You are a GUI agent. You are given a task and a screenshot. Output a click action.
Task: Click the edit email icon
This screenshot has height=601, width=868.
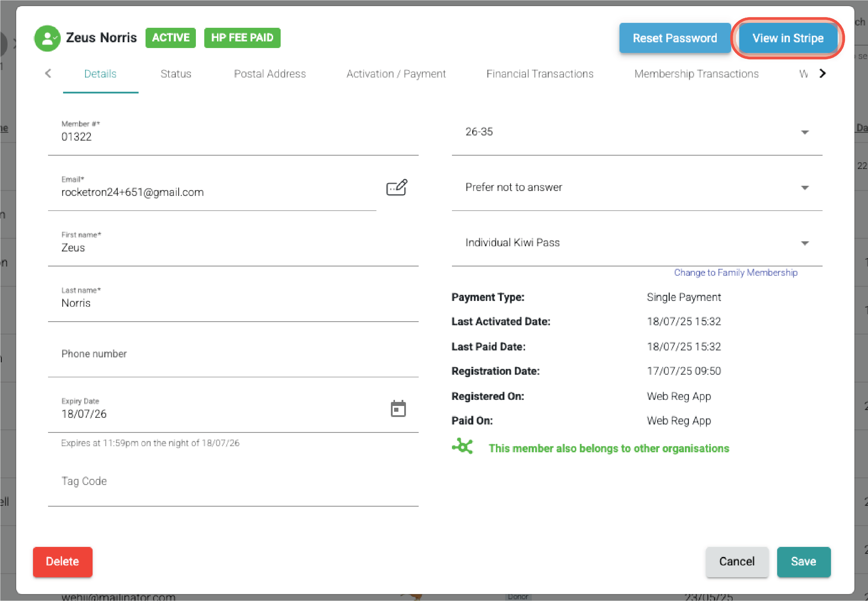pos(396,188)
